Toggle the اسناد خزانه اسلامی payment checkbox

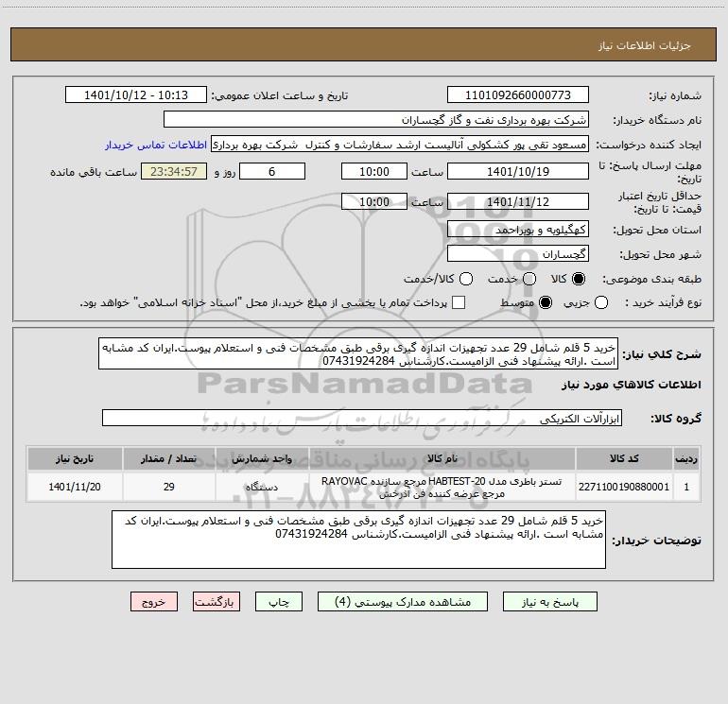[x=459, y=302]
